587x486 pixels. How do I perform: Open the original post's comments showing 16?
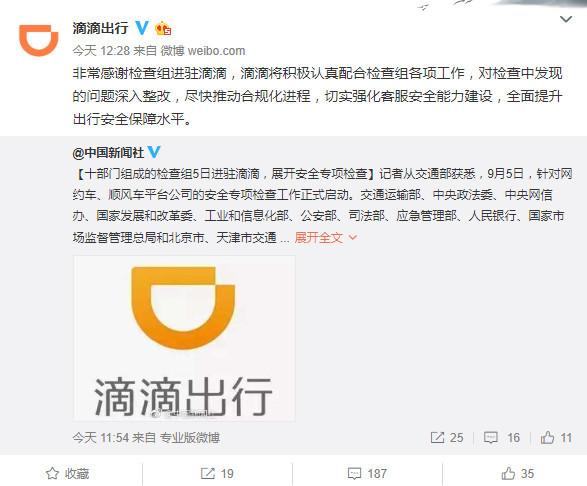click(502, 437)
